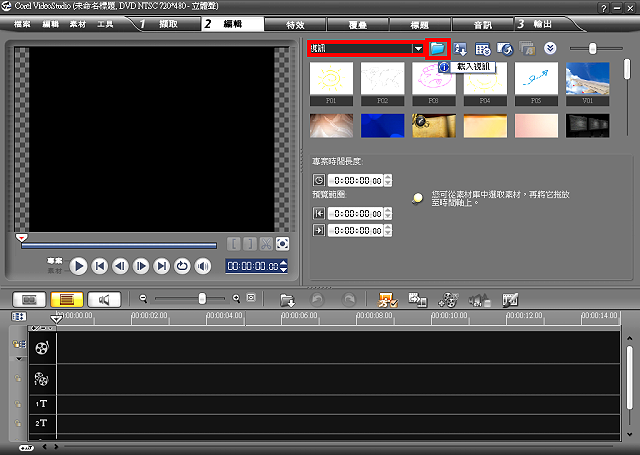Adjust the timeline zoom slider
This screenshot has width=640, height=455.
[x=202, y=299]
